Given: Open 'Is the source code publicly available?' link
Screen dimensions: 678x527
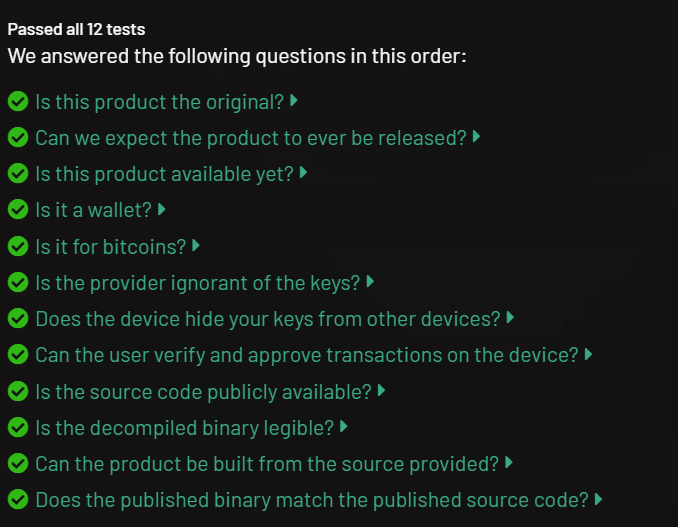Looking at the screenshot, I should point(203,392).
